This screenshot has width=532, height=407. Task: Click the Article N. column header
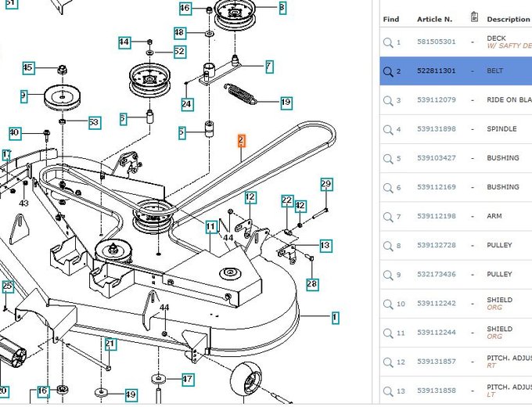(435, 20)
